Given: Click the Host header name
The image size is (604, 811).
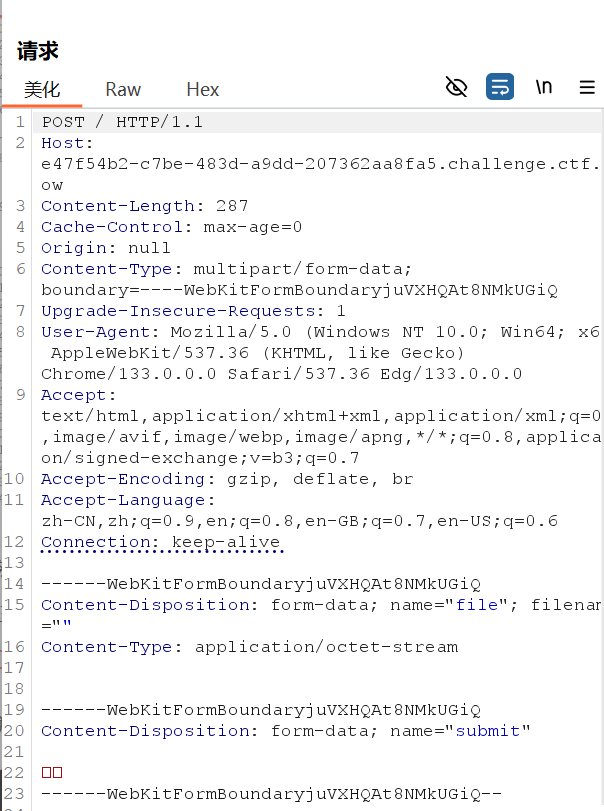Looking at the screenshot, I should [62, 143].
